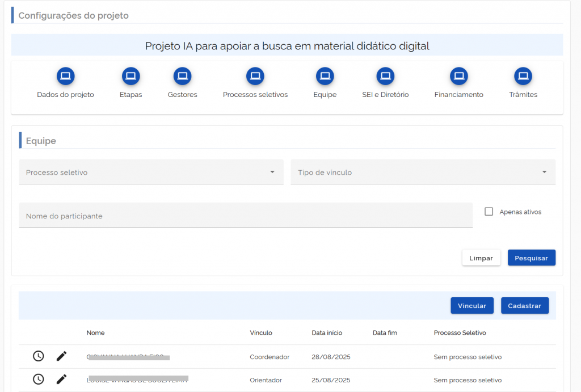The height and width of the screenshot is (392, 581).
Task: Open the Dados do projeto section icon
Action: click(x=65, y=76)
